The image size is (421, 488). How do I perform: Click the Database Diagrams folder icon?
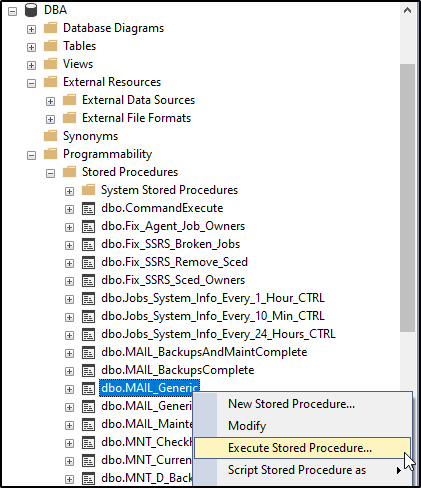[51, 28]
